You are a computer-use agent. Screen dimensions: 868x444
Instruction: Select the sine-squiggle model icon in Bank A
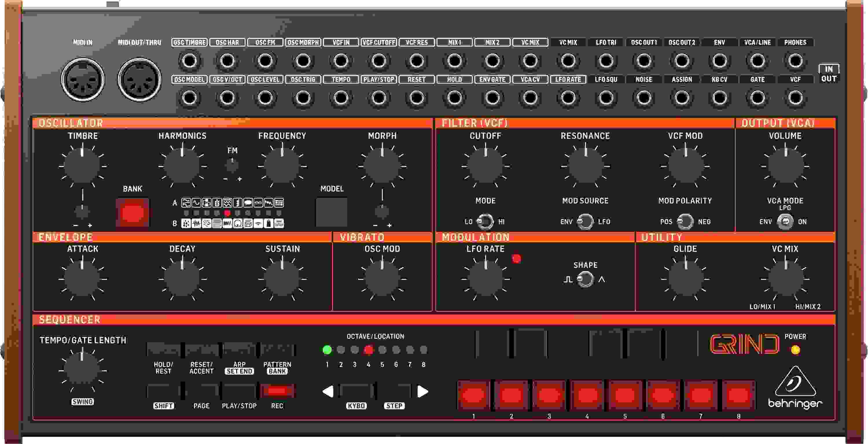coord(197,203)
